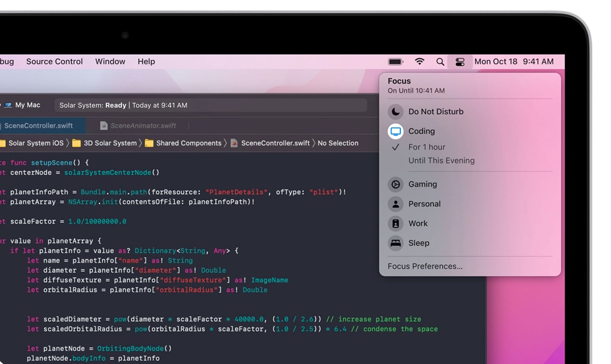Viewport: 611px width, 364px height.
Task: Check the battery status icon
Action: (395, 61)
